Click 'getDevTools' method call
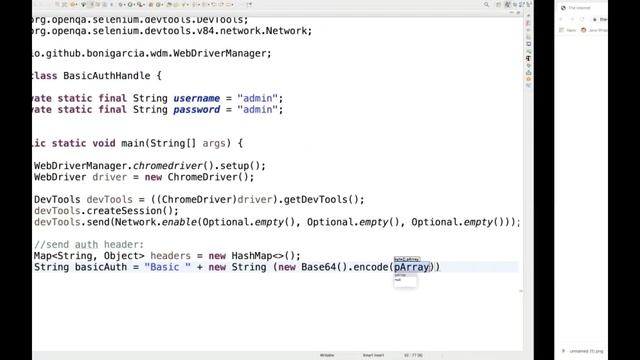The width and height of the screenshot is (640, 360). [x=316, y=200]
